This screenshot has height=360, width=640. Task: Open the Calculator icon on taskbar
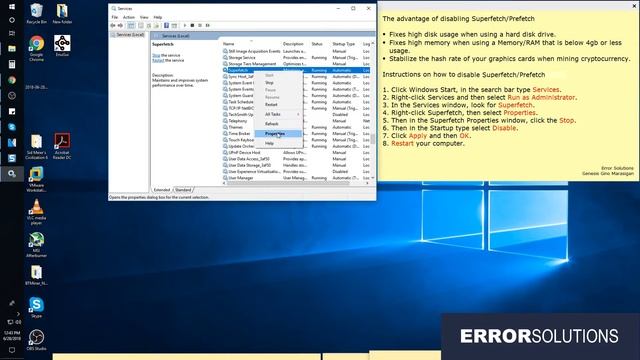tap(12, 64)
